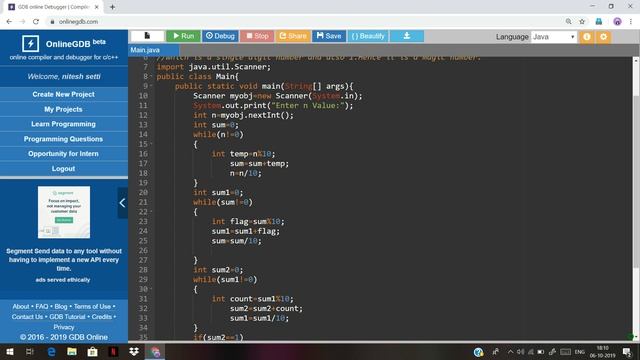This screenshot has width=640, height=360.
Task: Open Edge from taskbar
Action: coord(51,351)
